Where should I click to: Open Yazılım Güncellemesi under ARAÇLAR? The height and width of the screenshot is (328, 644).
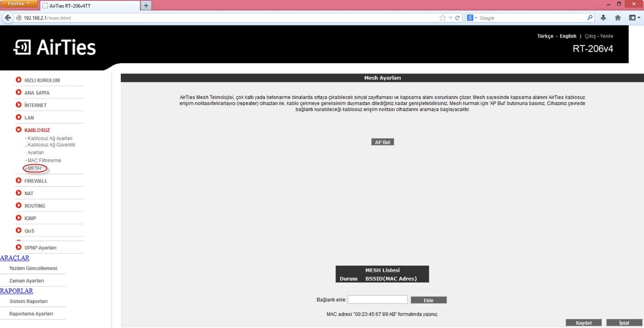pyautogui.click(x=33, y=268)
